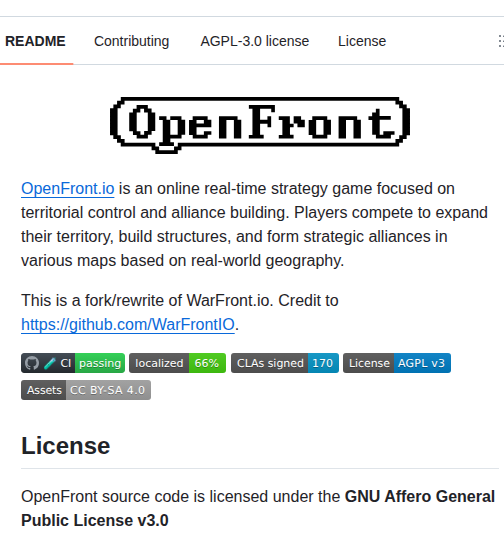Follow the OpenFront.io link
The image size is (504, 541).
68,189
